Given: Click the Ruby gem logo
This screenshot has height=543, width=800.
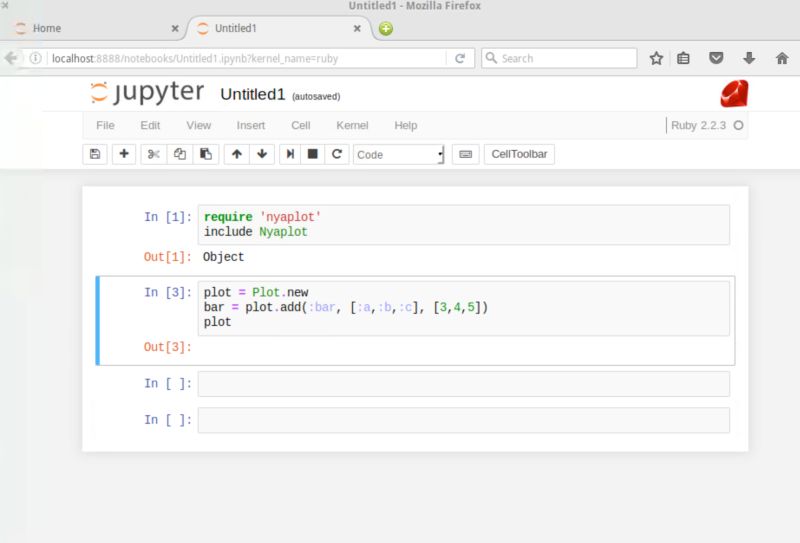Looking at the screenshot, I should click(734, 93).
